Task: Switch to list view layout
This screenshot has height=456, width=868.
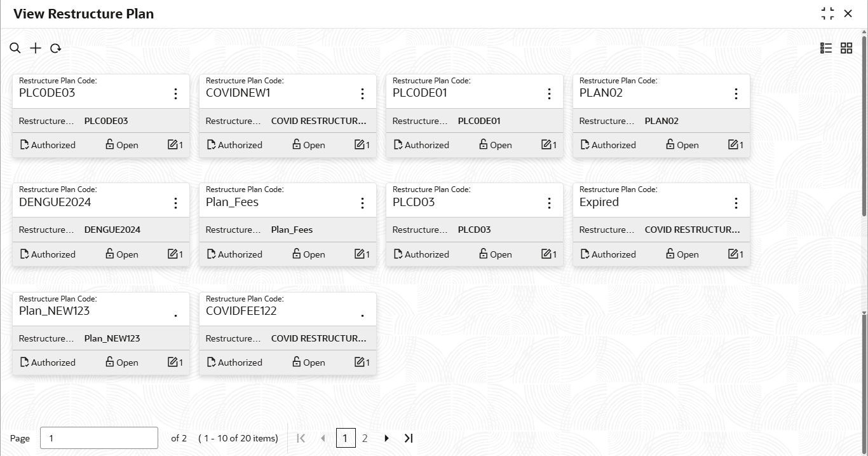Action: click(x=826, y=48)
